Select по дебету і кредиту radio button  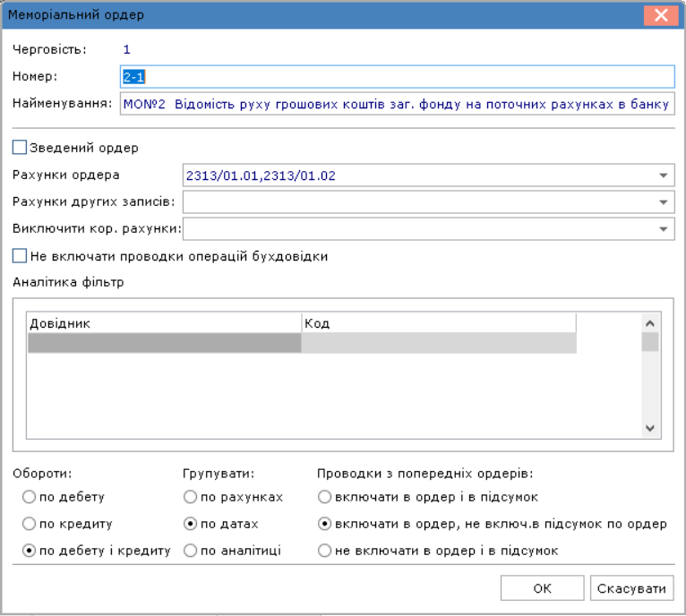29,551
